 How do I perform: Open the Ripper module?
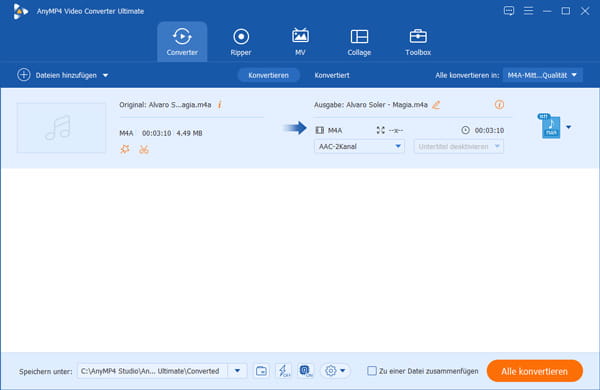[x=241, y=42]
